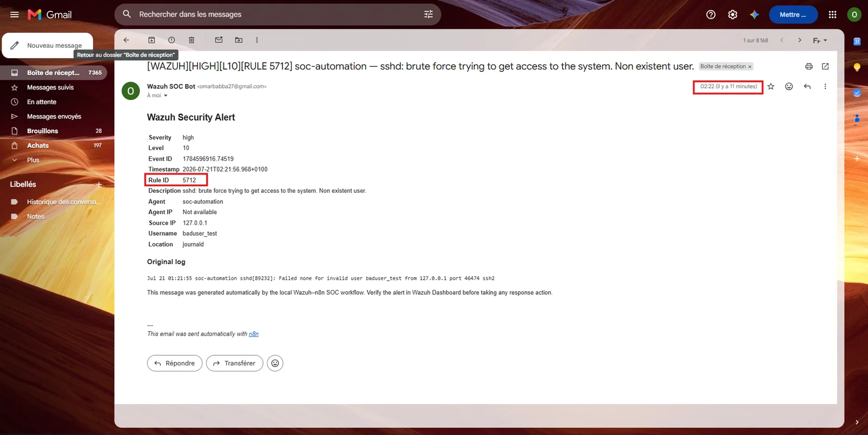Image resolution: width=868 pixels, height=435 pixels.
Task: Report this message as spam
Action: pyautogui.click(x=171, y=40)
